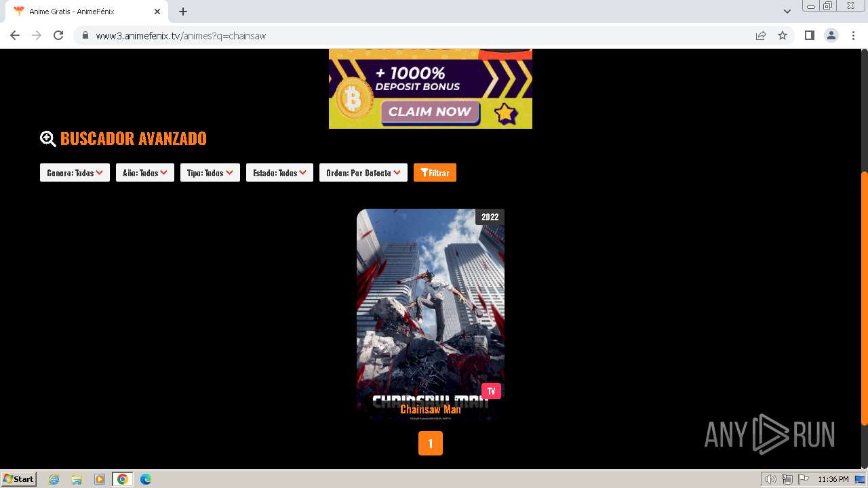Open the browser side panel
The height and width of the screenshot is (488, 868).
[x=810, y=35]
